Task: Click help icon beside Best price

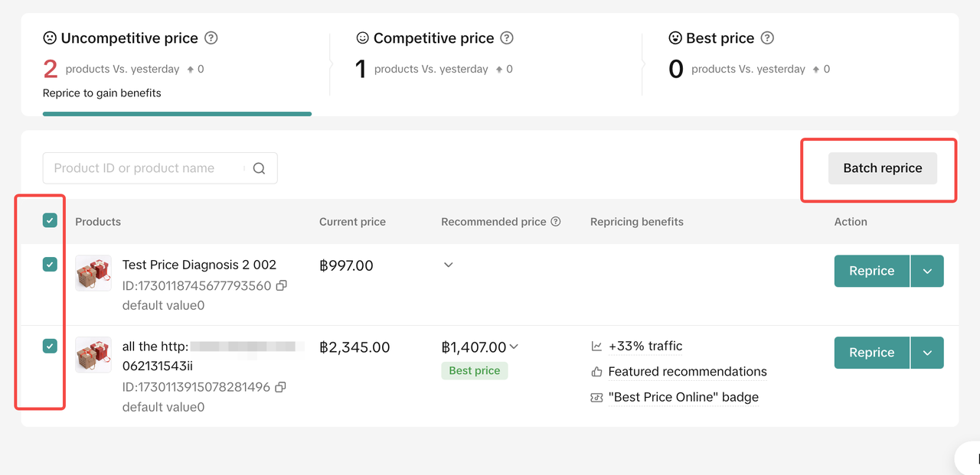Action: point(767,38)
